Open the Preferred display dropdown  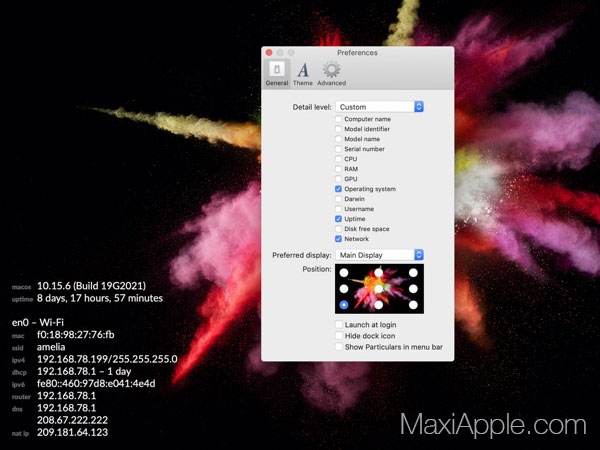point(380,255)
